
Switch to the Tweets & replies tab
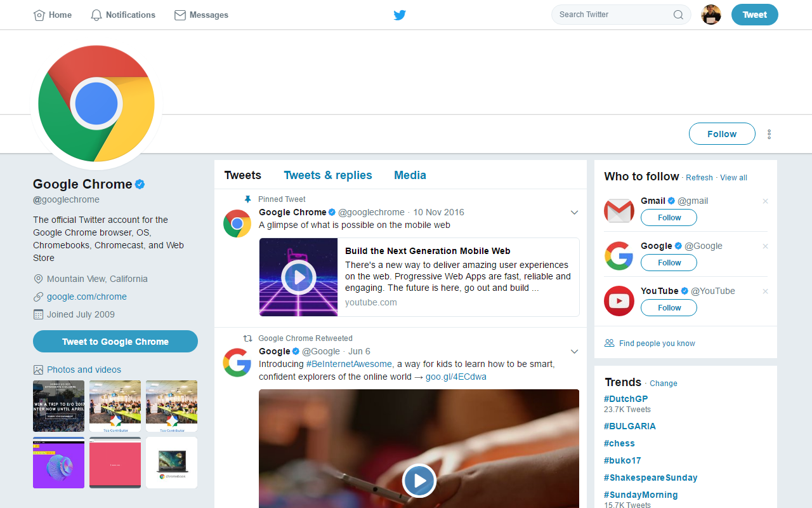(328, 175)
